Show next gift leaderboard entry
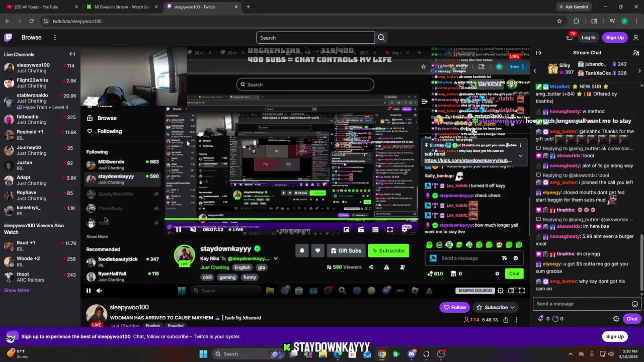This screenshot has width=644, height=362. pos(639,71)
